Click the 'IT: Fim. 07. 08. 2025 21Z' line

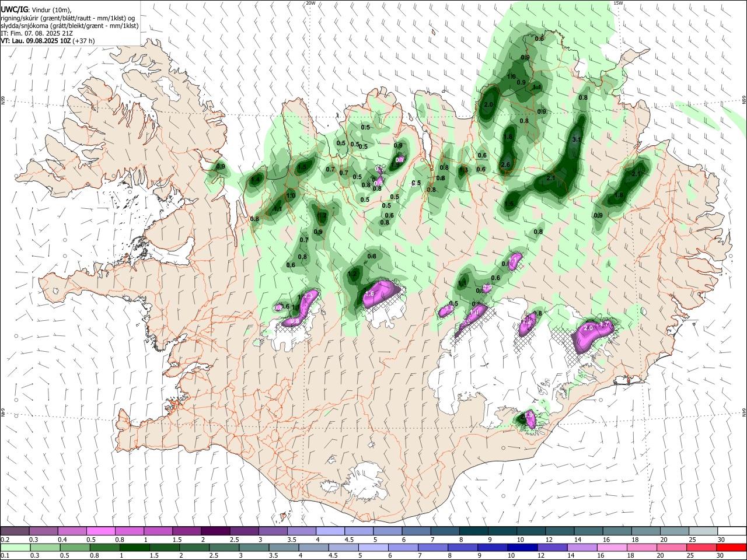click(36, 33)
